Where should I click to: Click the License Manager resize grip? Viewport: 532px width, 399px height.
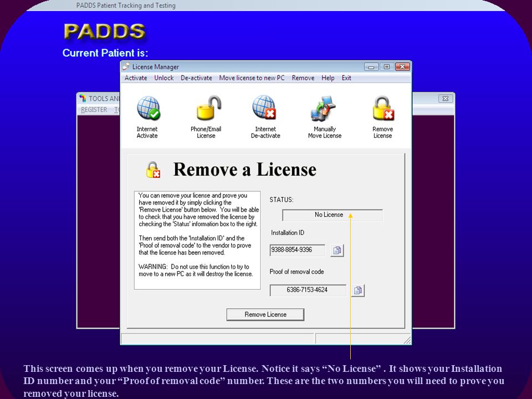click(407, 340)
